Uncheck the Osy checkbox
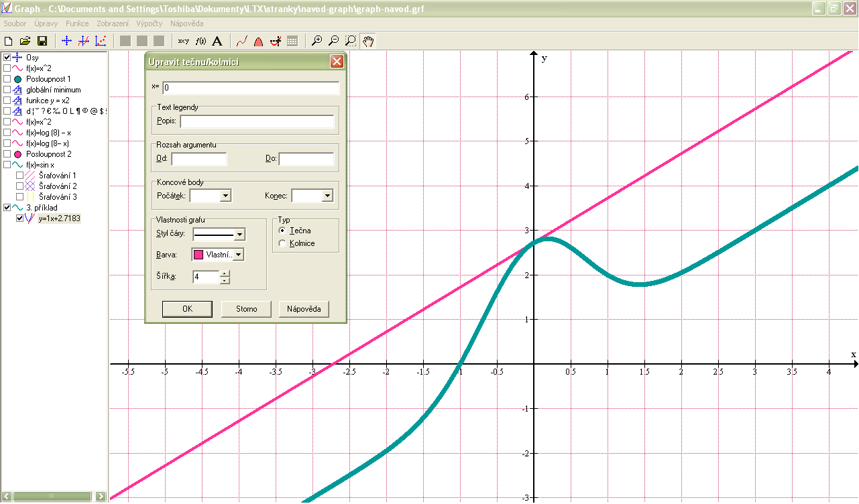 click(7, 58)
